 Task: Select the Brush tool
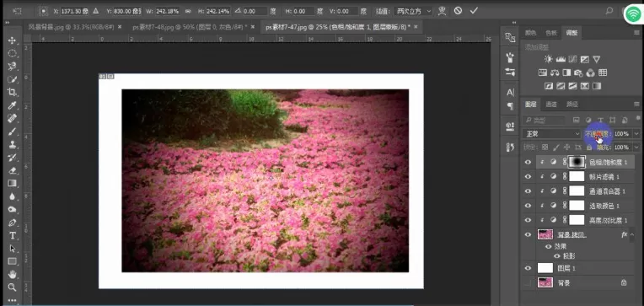point(12,132)
